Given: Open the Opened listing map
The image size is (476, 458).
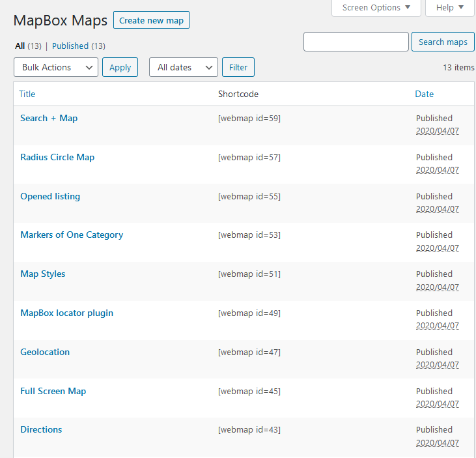Looking at the screenshot, I should 50,196.
